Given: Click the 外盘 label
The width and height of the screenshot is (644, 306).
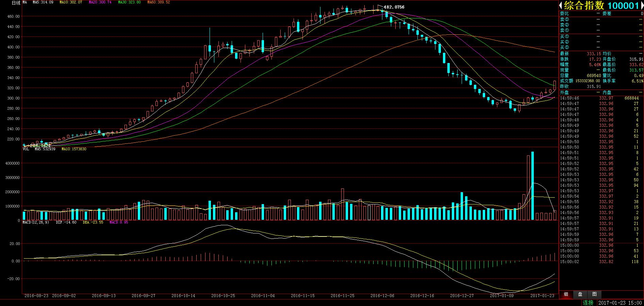Looking at the screenshot, I should tap(564, 92).
